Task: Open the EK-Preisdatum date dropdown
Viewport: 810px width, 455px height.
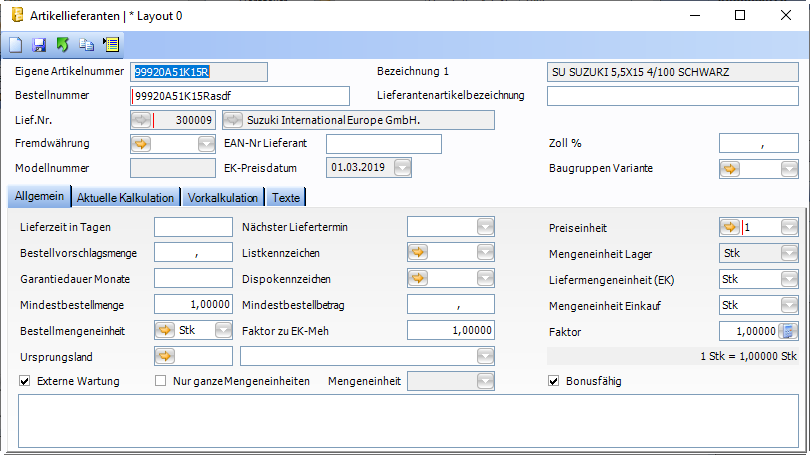Action: click(402, 168)
